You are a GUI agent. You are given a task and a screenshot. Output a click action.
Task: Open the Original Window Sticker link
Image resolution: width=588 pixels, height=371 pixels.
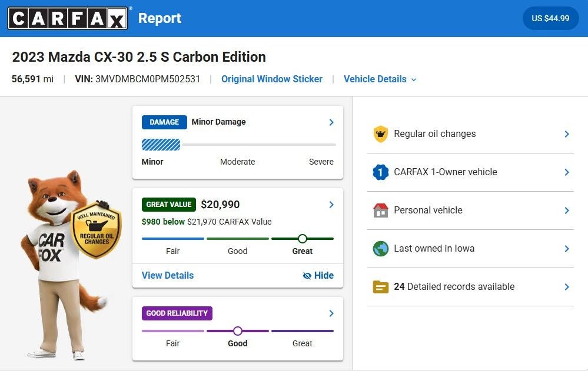coord(271,79)
